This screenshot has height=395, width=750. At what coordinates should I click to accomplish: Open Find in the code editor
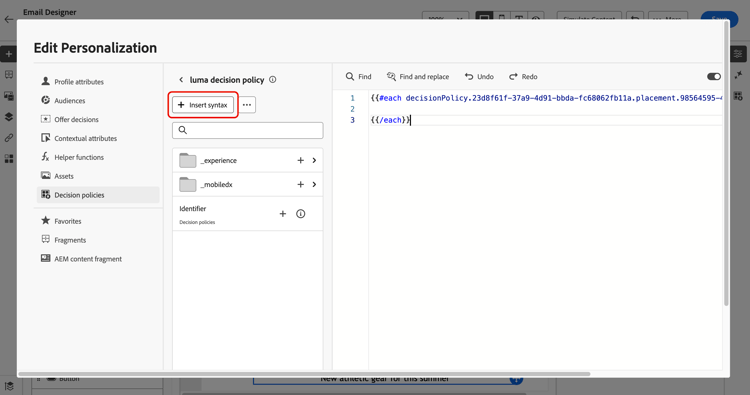358,77
